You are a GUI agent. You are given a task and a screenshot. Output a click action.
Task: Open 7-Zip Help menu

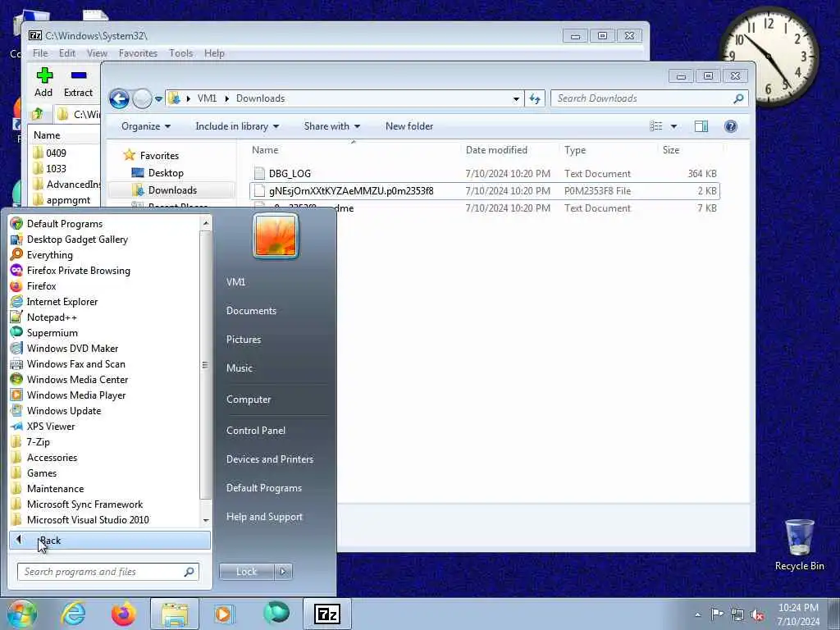coord(214,53)
